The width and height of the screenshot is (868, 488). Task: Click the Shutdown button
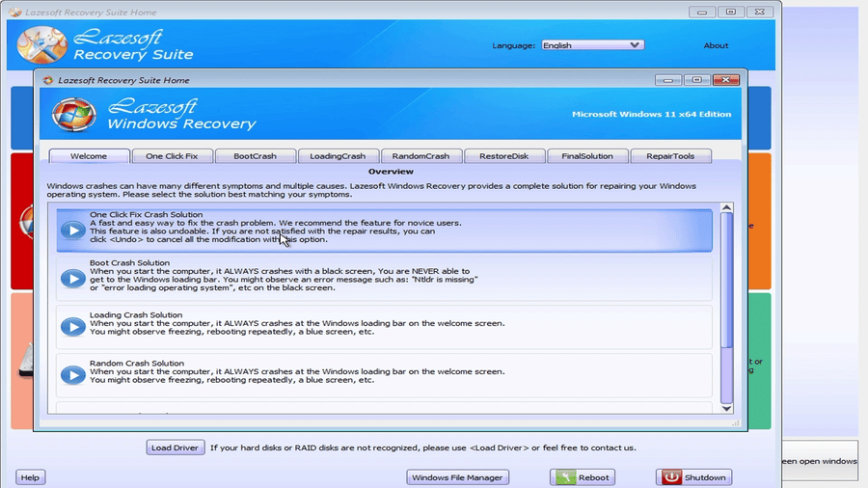[x=693, y=477]
